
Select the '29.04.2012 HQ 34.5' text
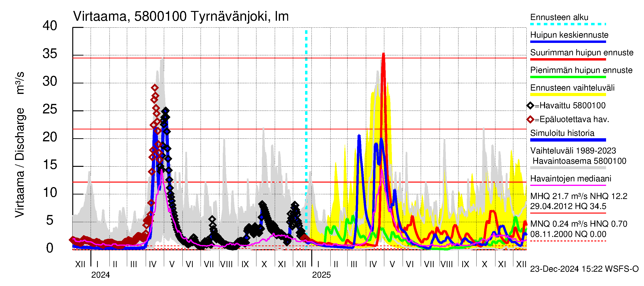point(568,206)
